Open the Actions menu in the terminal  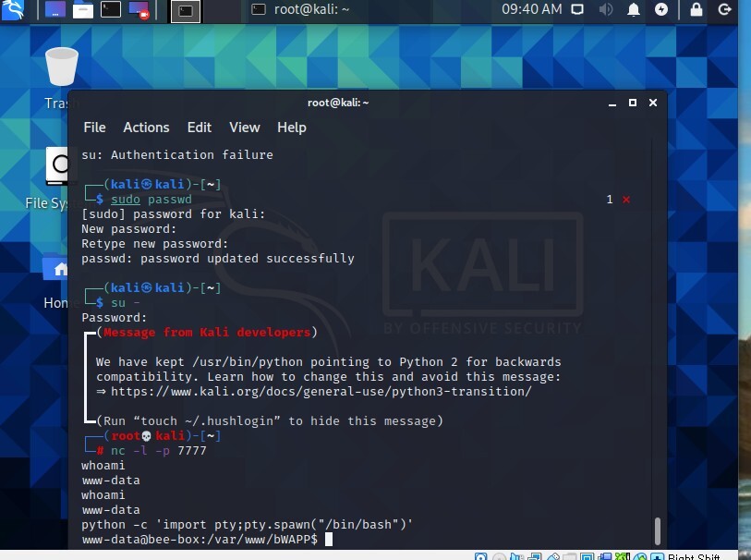click(x=146, y=128)
